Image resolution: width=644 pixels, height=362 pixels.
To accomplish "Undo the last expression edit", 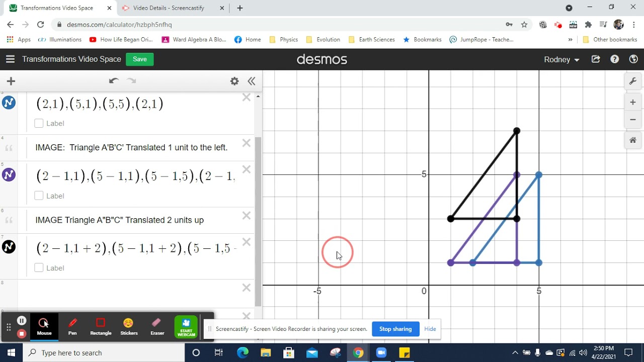I will [x=114, y=81].
